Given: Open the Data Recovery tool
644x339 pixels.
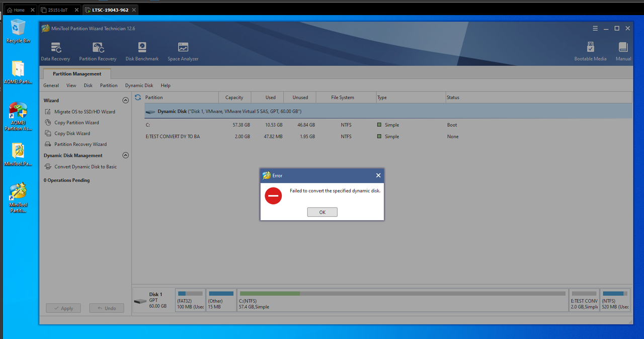Looking at the screenshot, I should coord(55,52).
